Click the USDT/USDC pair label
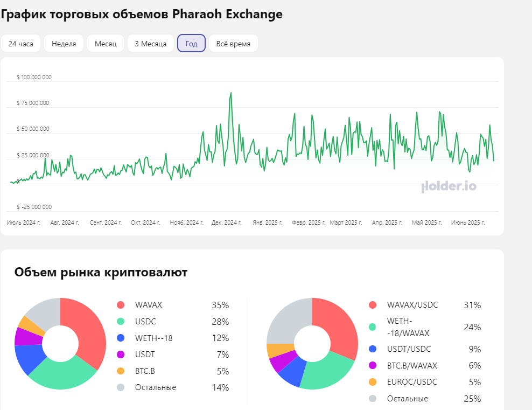Viewport: 532px width, 410px height. [x=409, y=349]
